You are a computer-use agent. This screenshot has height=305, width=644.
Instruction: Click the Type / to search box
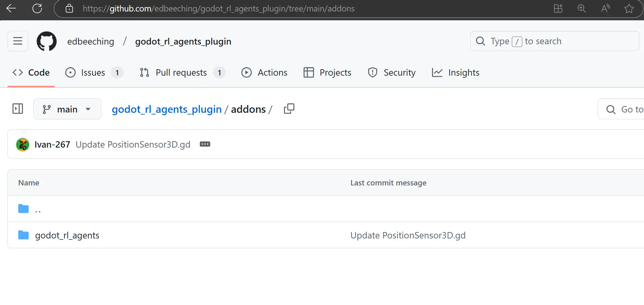click(x=554, y=41)
